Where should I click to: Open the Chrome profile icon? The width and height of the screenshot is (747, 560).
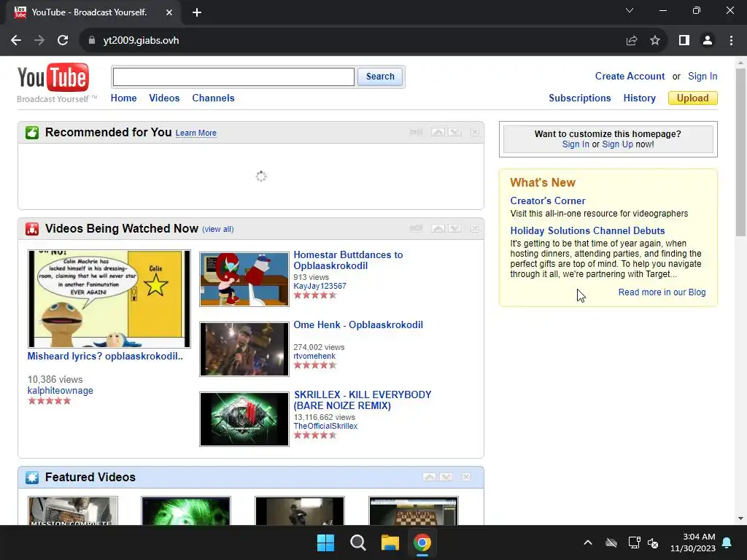point(708,41)
